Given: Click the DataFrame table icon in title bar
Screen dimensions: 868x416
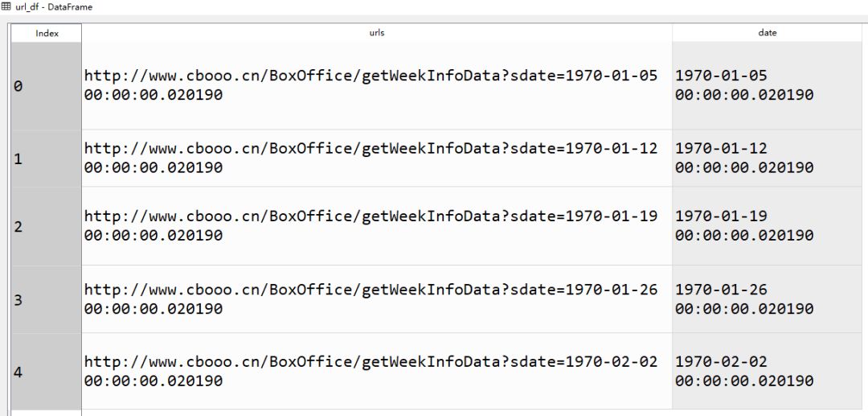Looking at the screenshot, I should [x=6, y=6].
